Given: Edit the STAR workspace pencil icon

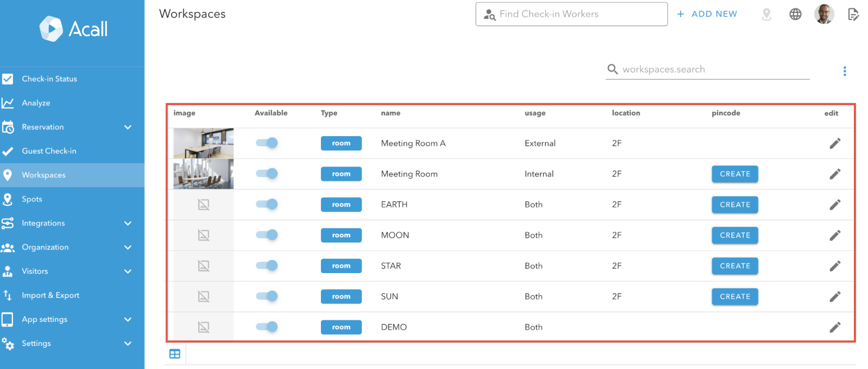Looking at the screenshot, I should (x=835, y=266).
